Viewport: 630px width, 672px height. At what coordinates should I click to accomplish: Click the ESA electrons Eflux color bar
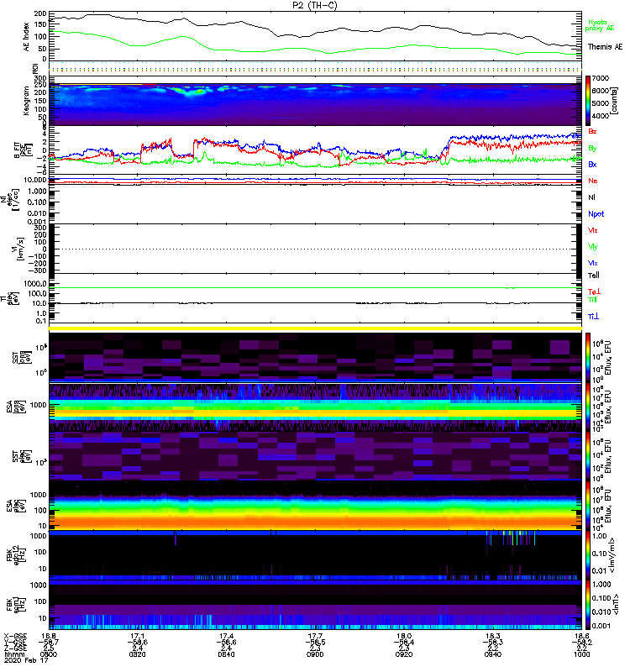(x=588, y=506)
